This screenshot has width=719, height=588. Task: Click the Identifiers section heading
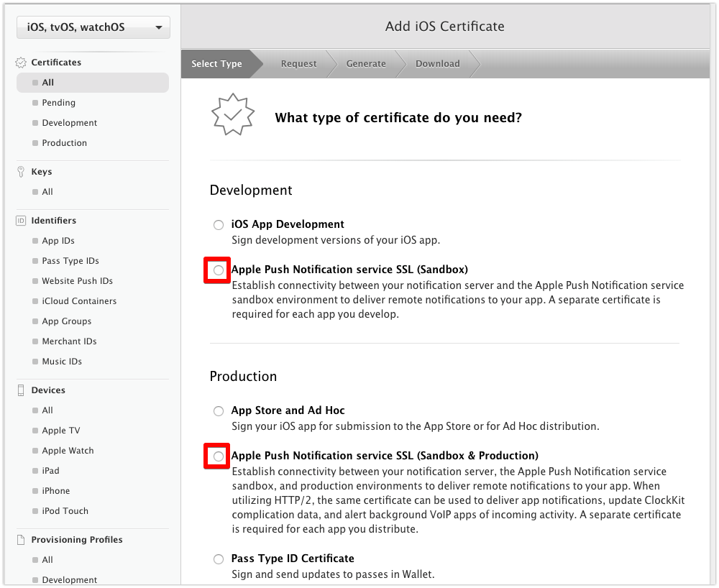pyautogui.click(x=54, y=221)
